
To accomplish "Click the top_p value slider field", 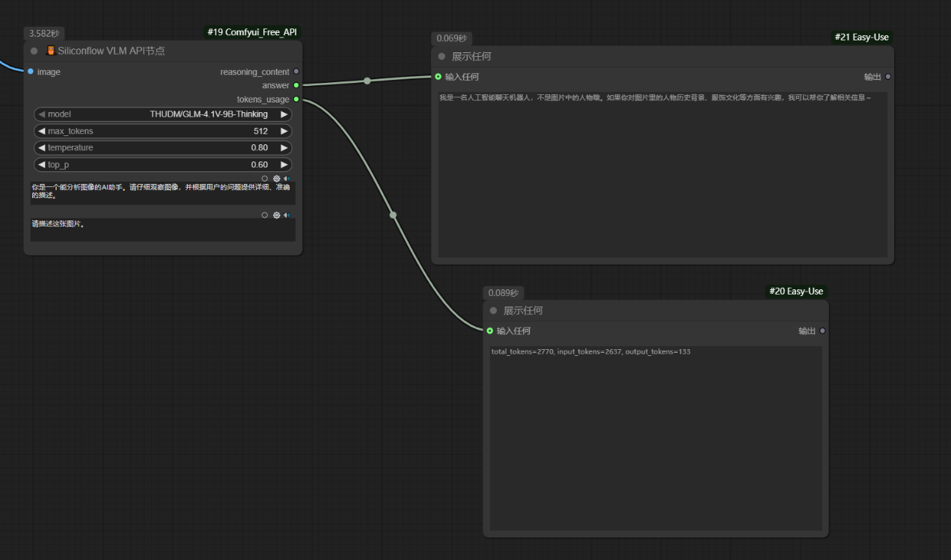I will click(163, 164).
